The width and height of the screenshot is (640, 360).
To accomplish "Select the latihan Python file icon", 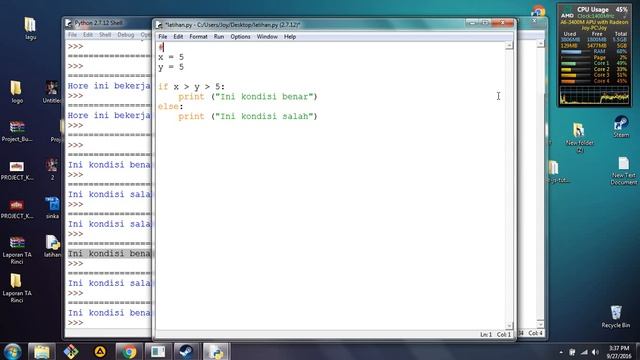I will [x=52, y=246].
